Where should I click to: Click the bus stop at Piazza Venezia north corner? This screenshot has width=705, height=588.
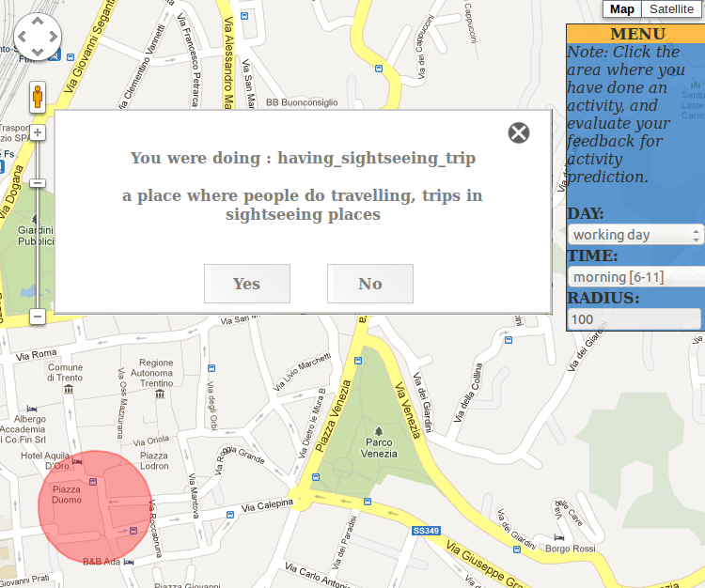click(358, 361)
